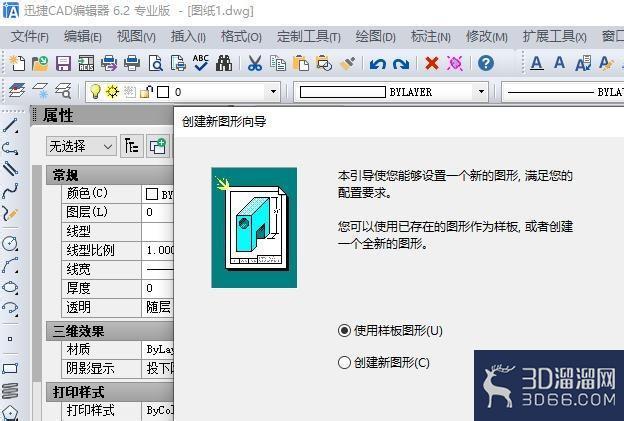Click the New drawing icon
The height and width of the screenshot is (421, 624).
(x=17, y=63)
